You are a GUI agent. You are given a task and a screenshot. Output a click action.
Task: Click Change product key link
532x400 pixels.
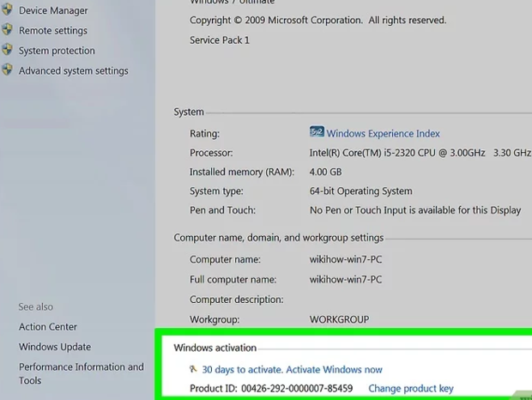coord(411,389)
